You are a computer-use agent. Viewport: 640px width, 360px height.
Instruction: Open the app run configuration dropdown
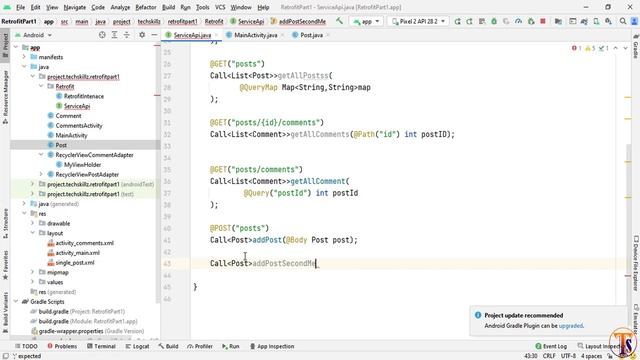click(x=366, y=21)
